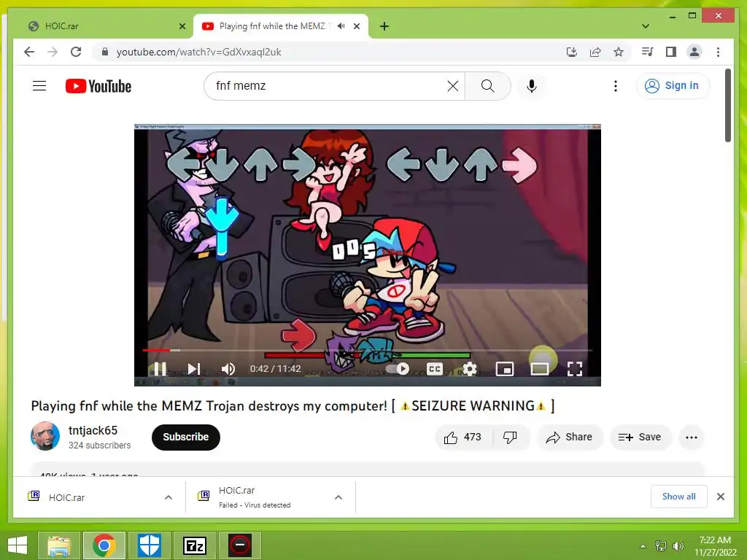Open more actions ellipsis under video
Screen dimensions: 747x560
(x=692, y=437)
